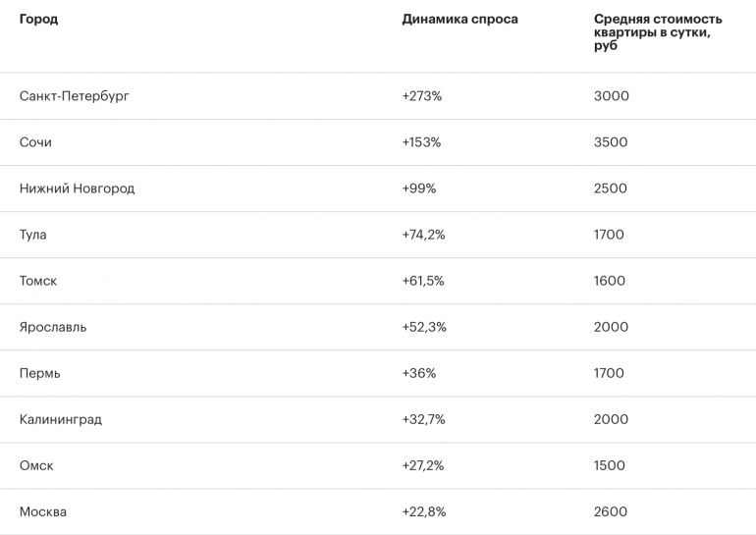Image resolution: width=756 pixels, height=535 pixels.
Task: Select the Калининград city cell
Action: (61, 419)
